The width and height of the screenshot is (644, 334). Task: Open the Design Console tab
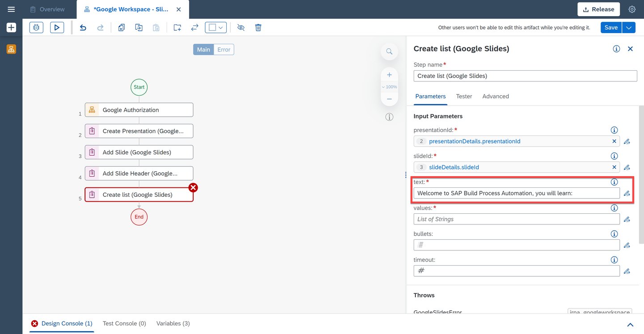[62, 323]
